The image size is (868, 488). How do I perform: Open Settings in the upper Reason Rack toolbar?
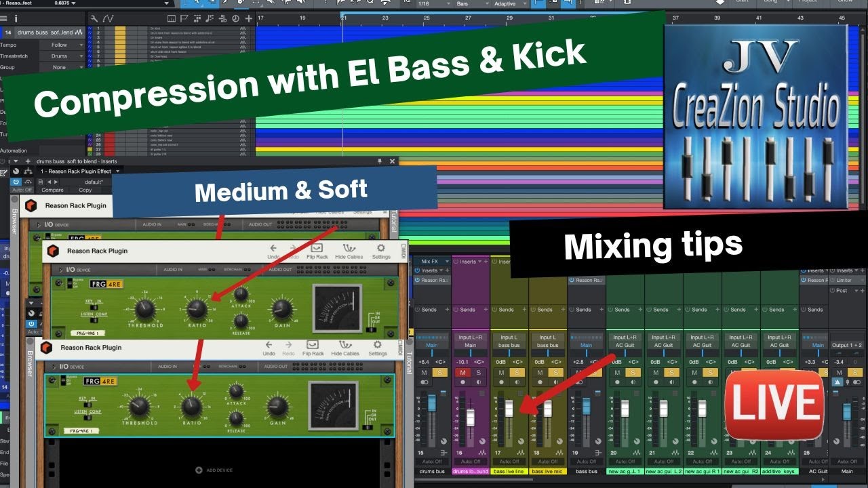[x=381, y=251]
